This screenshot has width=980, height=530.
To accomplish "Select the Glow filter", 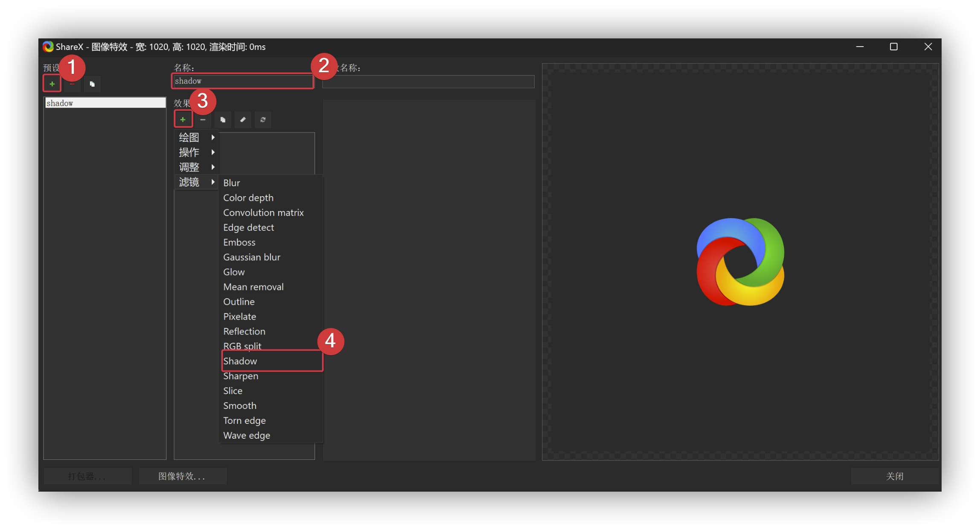I will point(271,272).
